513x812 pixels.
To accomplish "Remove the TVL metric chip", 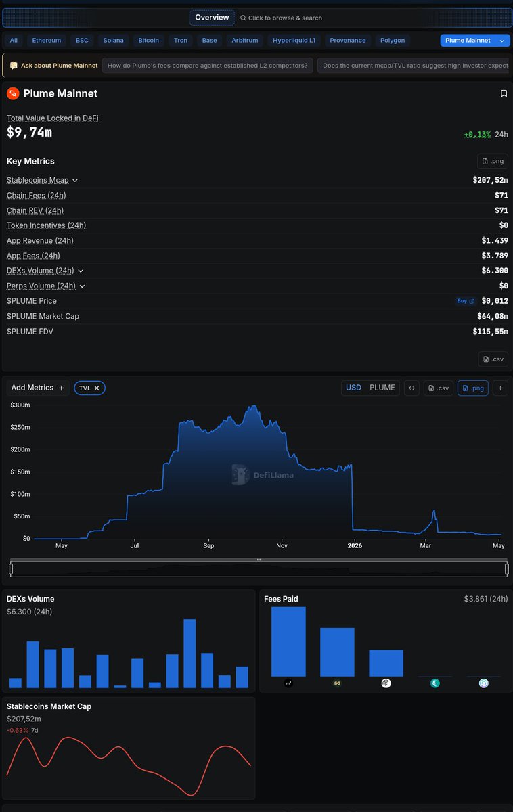I will pos(97,388).
